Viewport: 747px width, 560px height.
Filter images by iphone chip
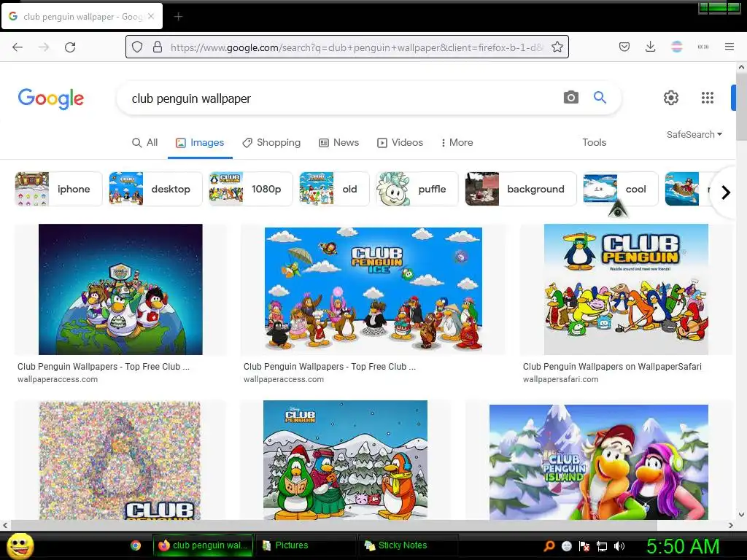[58, 189]
